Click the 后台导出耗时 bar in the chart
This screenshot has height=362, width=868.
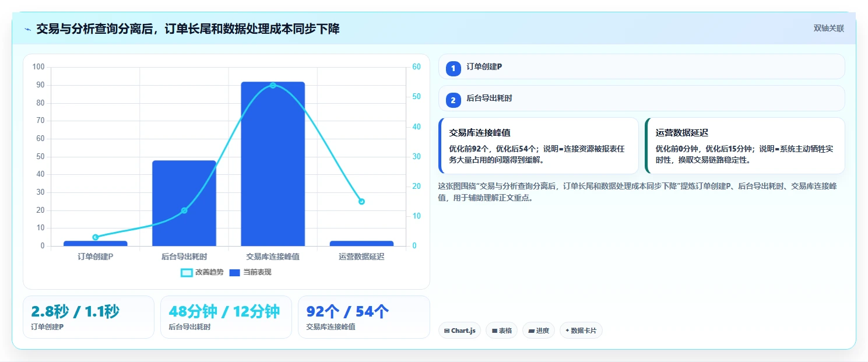[x=184, y=203]
